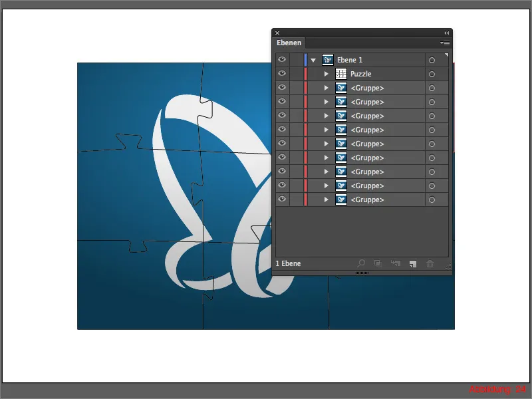Toggle visibility of the Puzzle layer

[282, 74]
